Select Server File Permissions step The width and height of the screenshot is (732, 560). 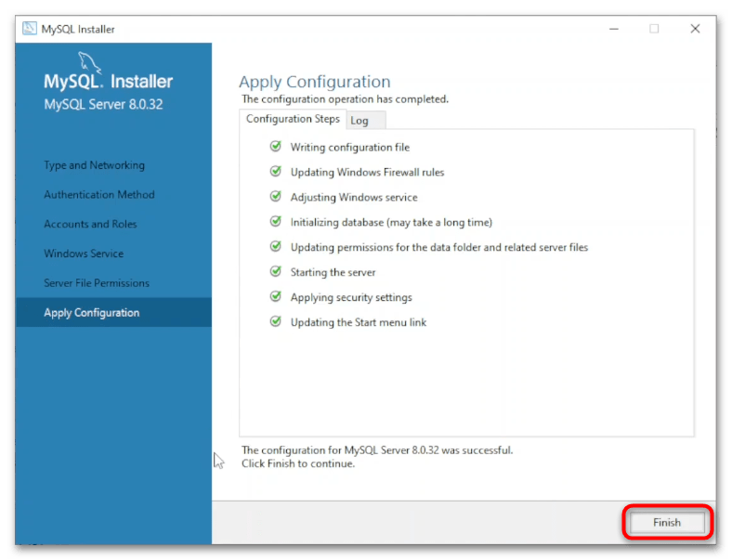(x=97, y=283)
